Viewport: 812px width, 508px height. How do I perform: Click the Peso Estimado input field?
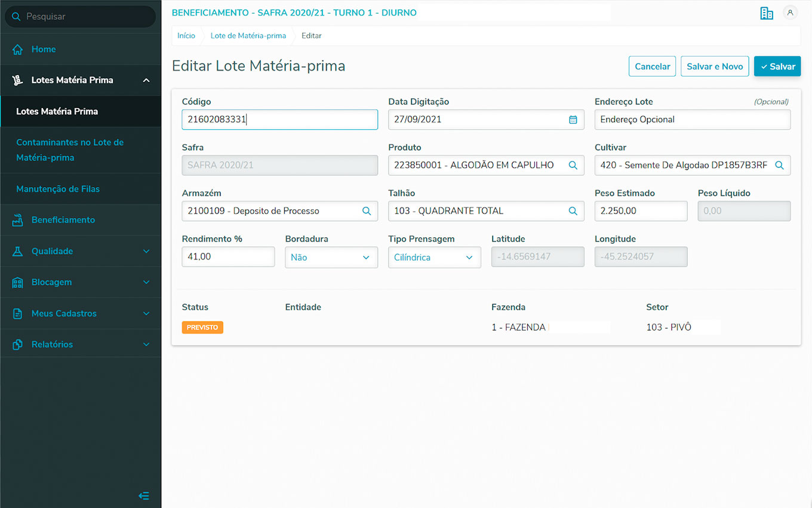[x=641, y=211]
